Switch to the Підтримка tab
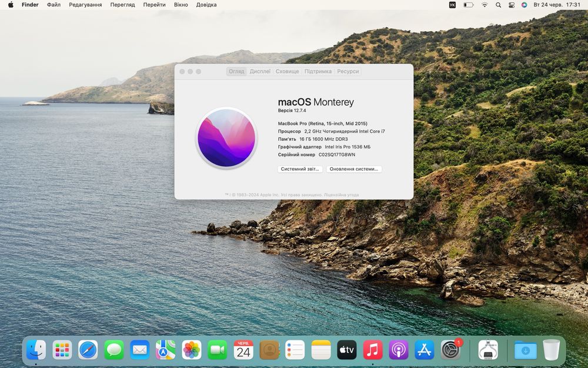 click(318, 71)
